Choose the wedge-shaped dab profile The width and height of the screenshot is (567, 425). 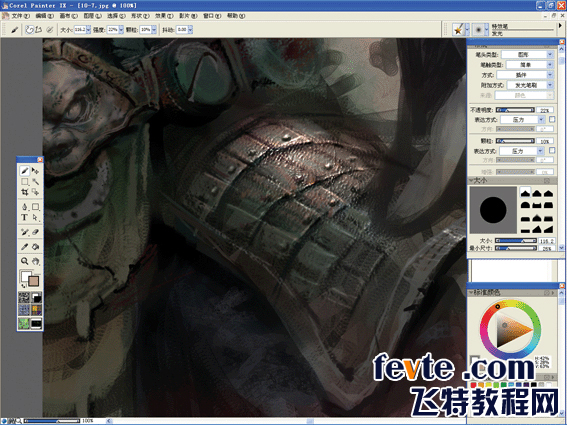[x=549, y=228]
